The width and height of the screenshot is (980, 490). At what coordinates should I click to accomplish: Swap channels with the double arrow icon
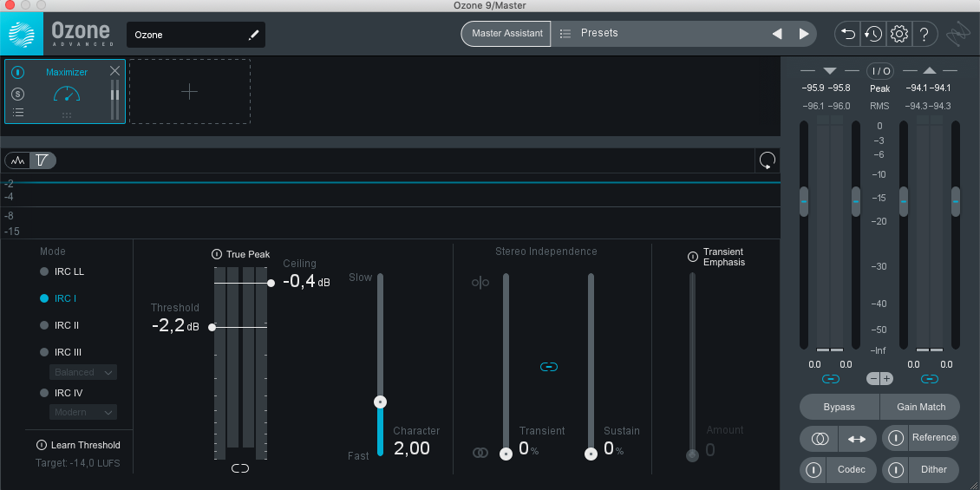point(857,439)
